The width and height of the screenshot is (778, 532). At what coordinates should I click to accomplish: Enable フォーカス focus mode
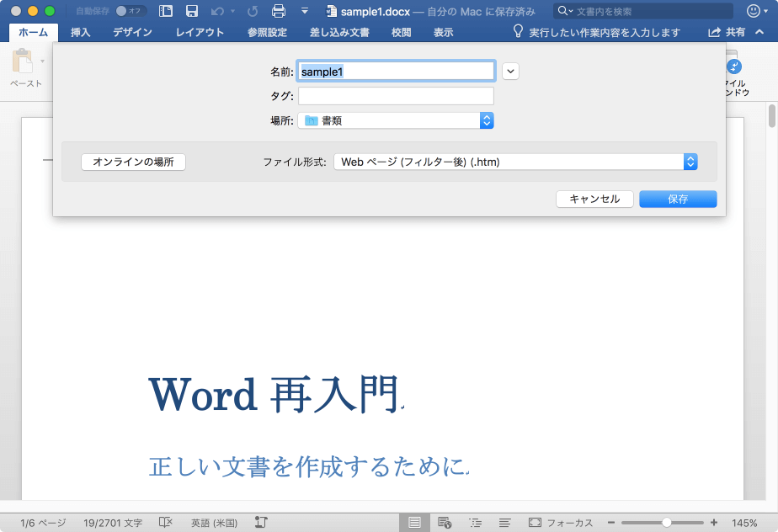tap(561, 523)
